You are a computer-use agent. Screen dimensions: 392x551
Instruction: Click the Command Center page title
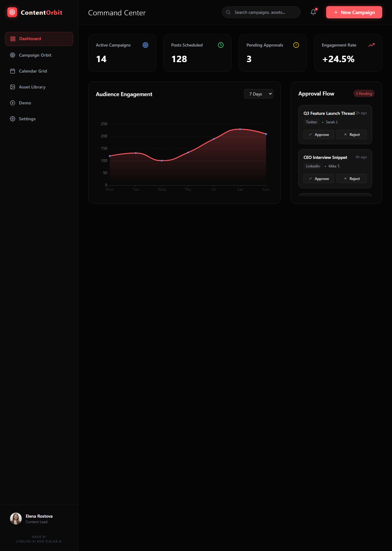[x=117, y=13]
